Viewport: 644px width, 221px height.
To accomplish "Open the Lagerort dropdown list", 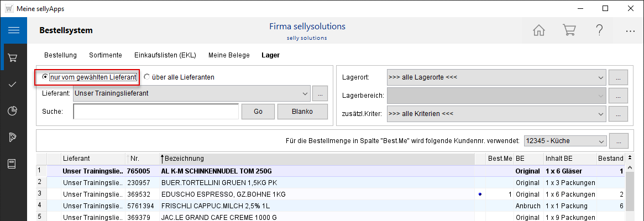I will click(x=600, y=77).
